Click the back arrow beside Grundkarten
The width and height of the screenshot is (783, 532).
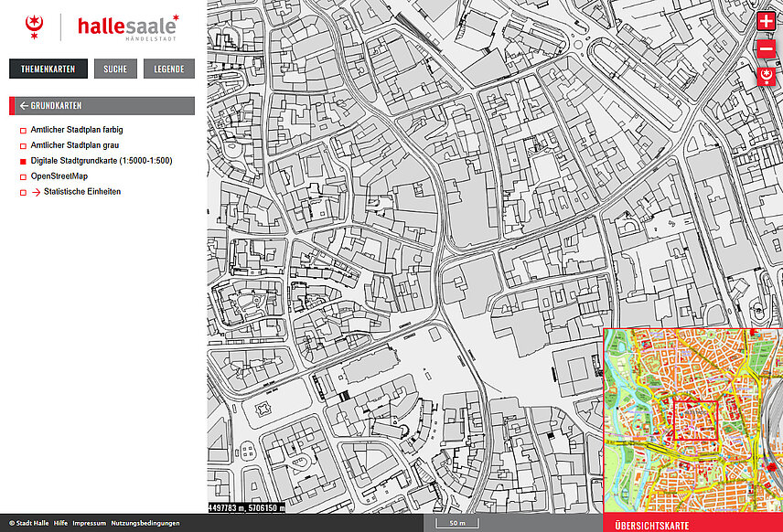tap(23, 106)
